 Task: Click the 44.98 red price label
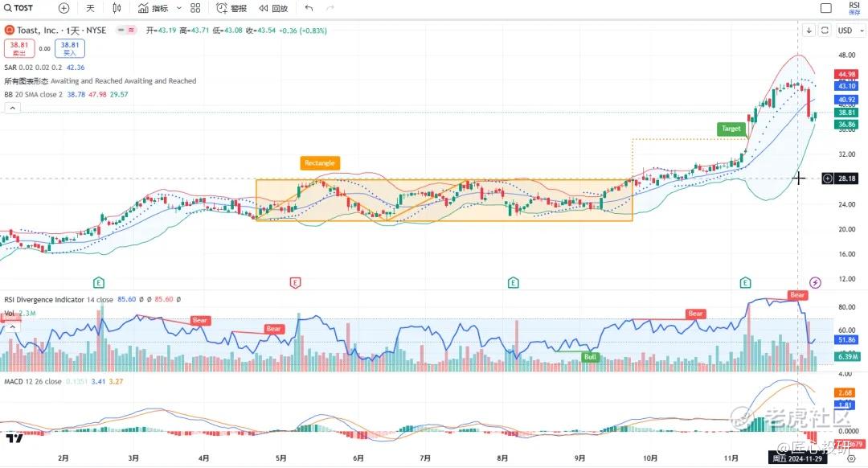[845, 74]
